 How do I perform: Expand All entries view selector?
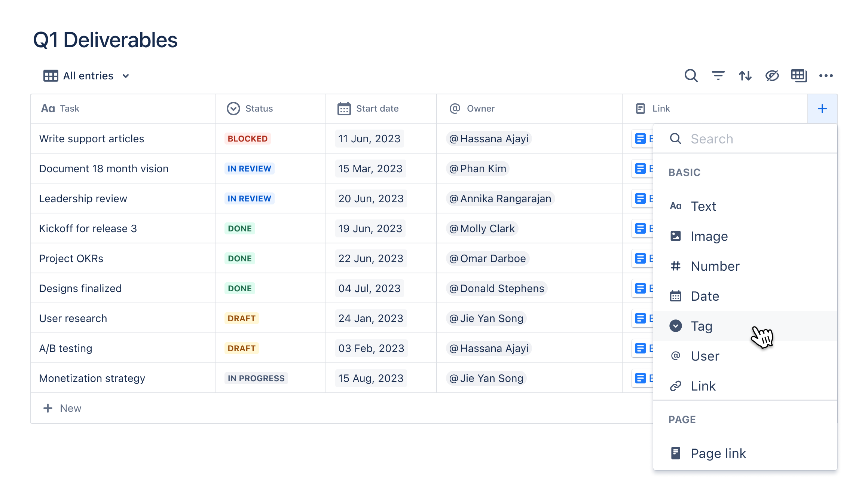pos(126,76)
